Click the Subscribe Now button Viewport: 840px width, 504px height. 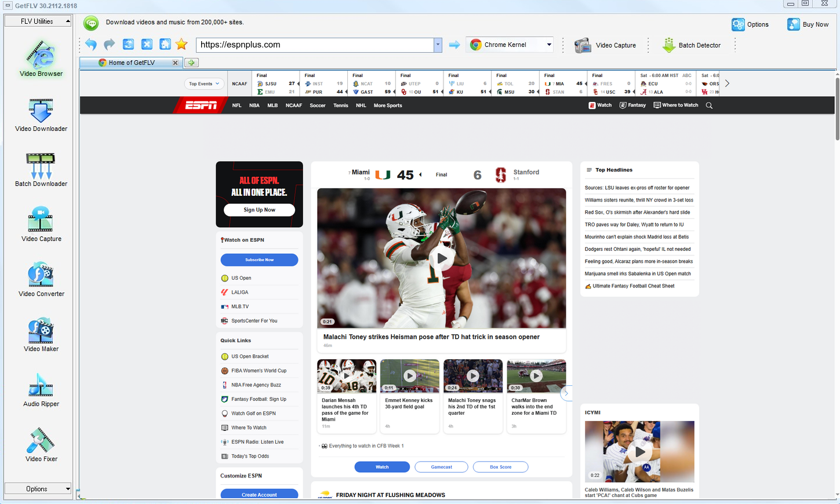[259, 260]
